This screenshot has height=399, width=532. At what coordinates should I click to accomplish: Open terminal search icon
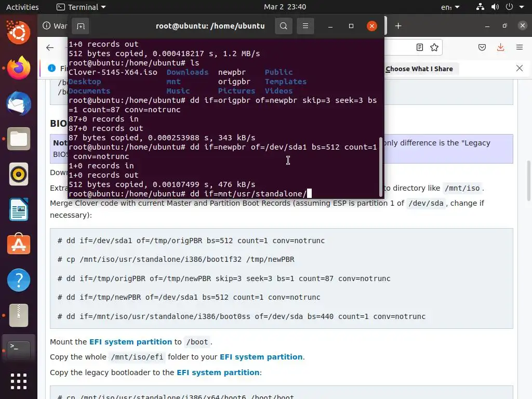coord(283,26)
